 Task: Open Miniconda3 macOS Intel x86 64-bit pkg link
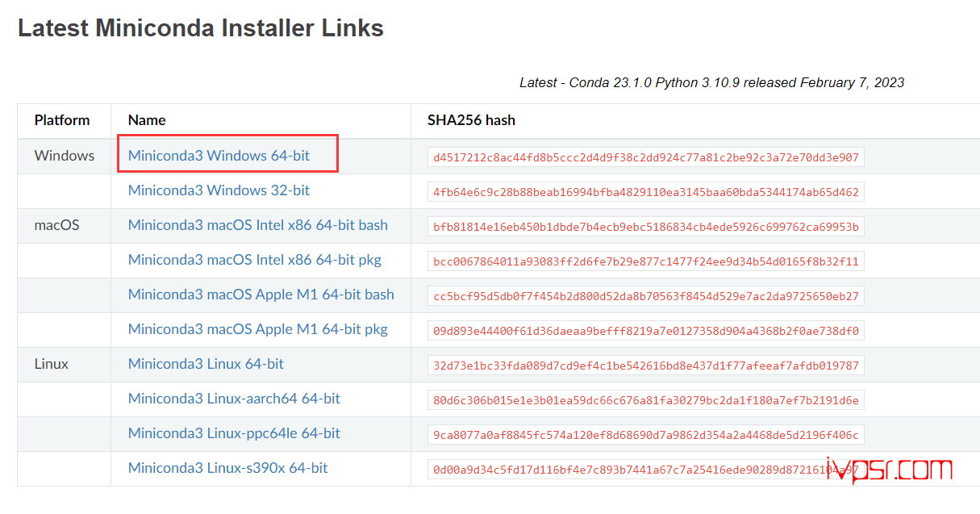(x=255, y=260)
